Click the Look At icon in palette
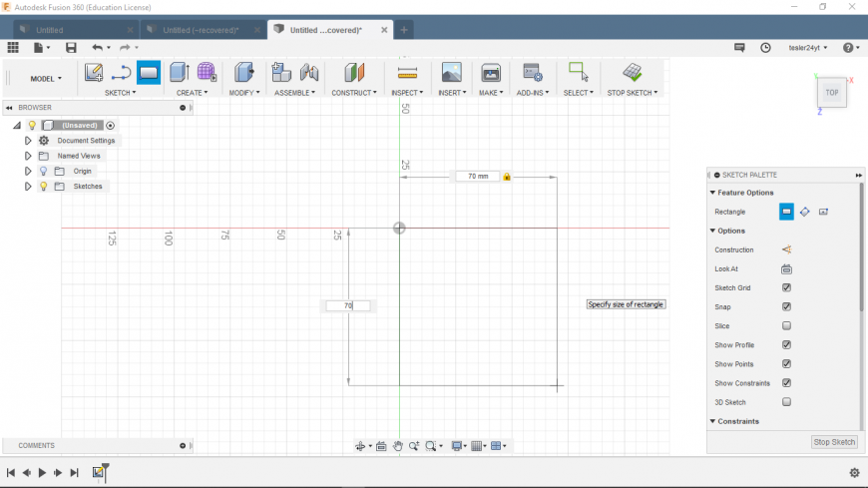 pos(786,269)
